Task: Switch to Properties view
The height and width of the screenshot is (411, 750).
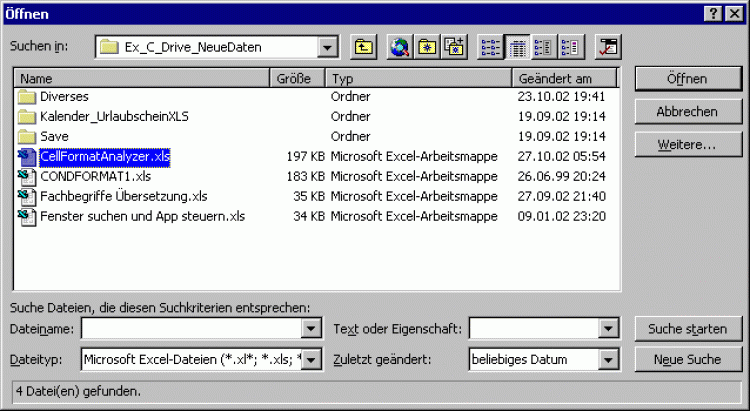Action: (544, 47)
